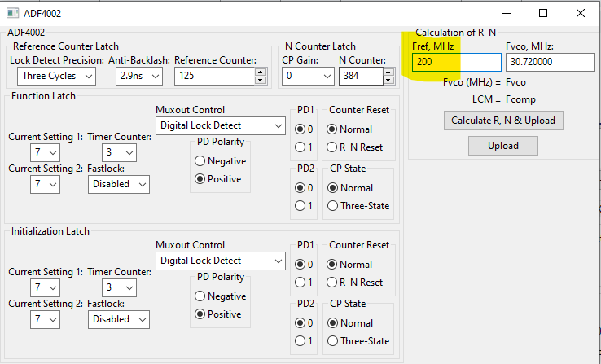Select Negative PD Polarity in Initialization Latch

click(x=221, y=296)
